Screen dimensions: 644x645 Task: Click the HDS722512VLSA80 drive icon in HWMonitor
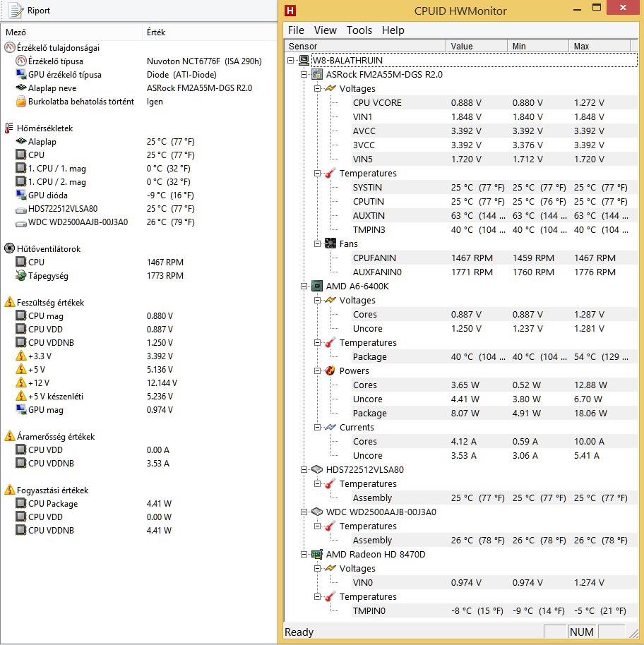pyautogui.click(x=317, y=469)
